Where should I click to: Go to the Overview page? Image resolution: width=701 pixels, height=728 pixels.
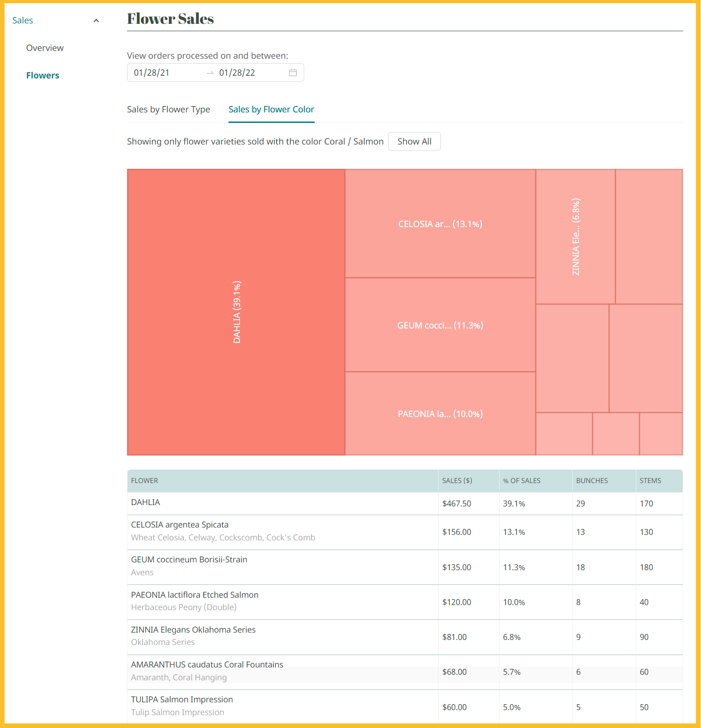[x=45, y=48]
